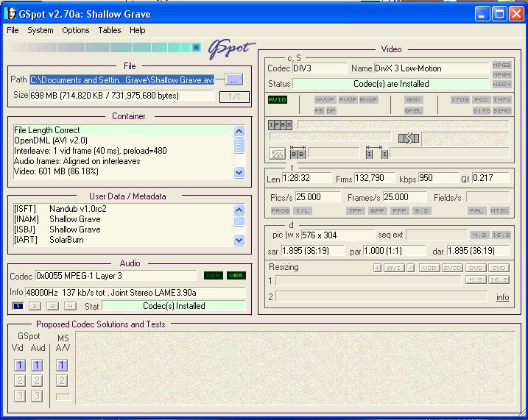
Task: Select audio stream 4 button
Action: 70,306
